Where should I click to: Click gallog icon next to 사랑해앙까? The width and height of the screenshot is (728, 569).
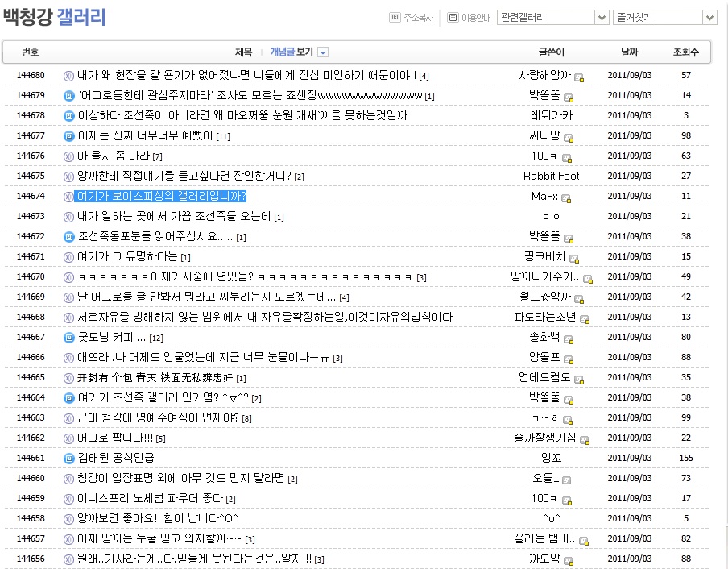[x=578, y=77]
